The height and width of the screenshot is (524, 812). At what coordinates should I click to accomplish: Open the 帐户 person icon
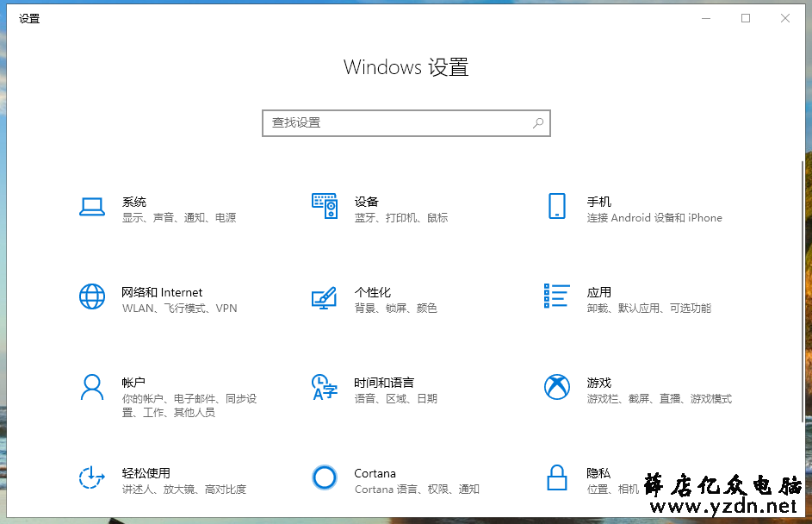coord(92,387)
